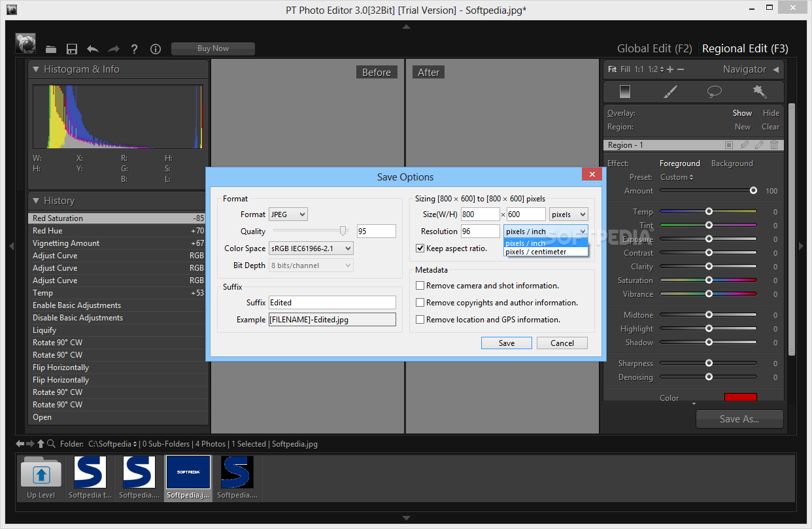Click the Suffix input field
Screen dimensions: 812x529
332,302
